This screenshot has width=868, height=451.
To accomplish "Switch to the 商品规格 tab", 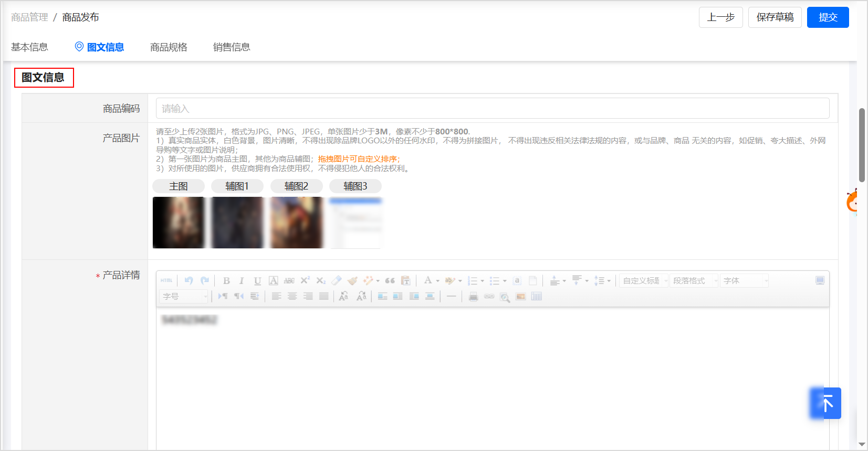I will point(169,47).
